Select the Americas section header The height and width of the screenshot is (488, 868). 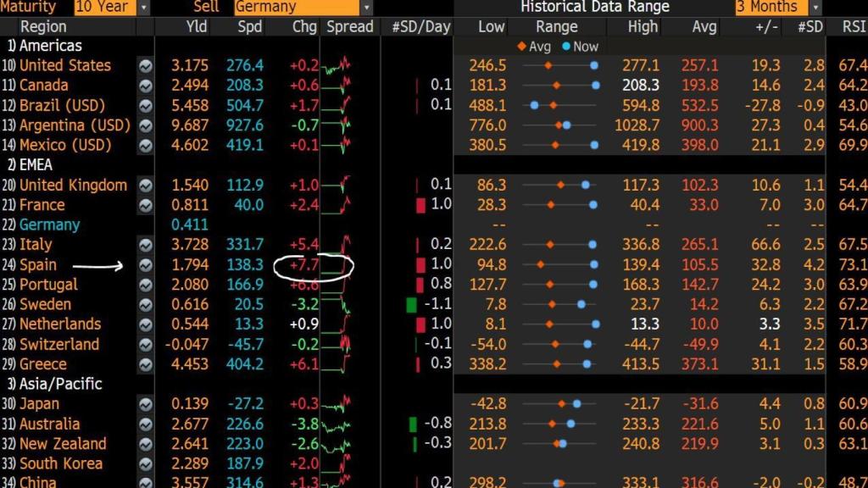click(x=50, y=46)
